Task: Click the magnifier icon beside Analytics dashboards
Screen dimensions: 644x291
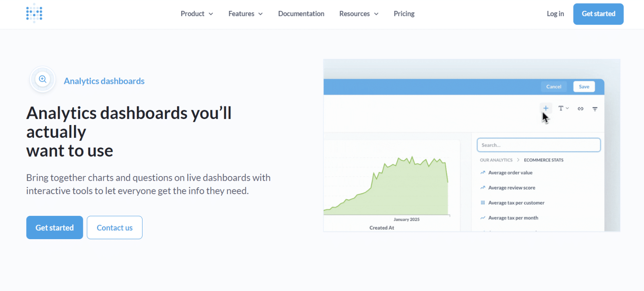Action: coord(43,79)
